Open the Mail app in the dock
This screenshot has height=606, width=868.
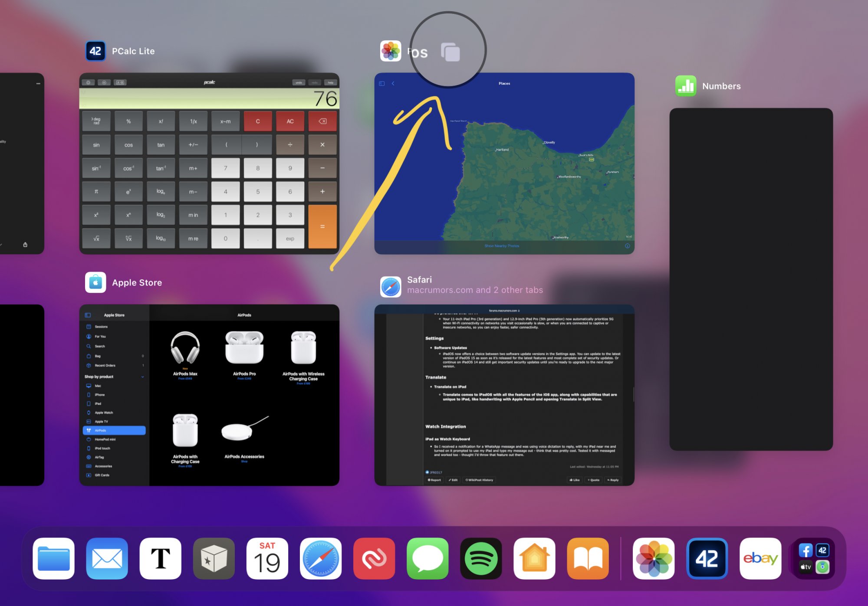point(107,558)
